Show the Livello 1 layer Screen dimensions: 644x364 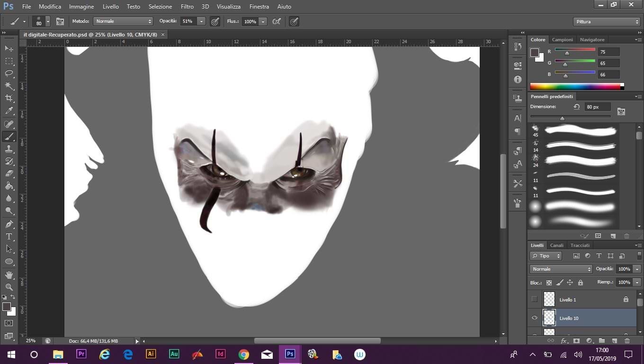535,300
